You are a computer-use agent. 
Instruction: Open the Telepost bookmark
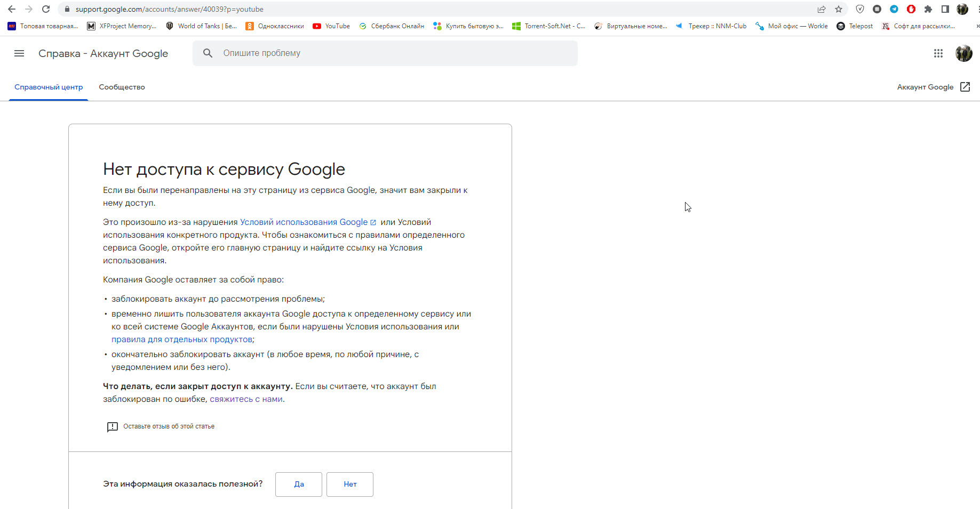click(x=855, y=26)
